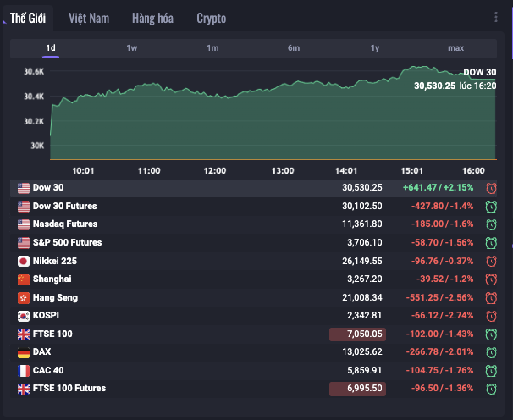This screenshot has width=513, height=420.
Task: Click the FTSE 100 highlighted price 7,050.05
Action: point(360,334)
